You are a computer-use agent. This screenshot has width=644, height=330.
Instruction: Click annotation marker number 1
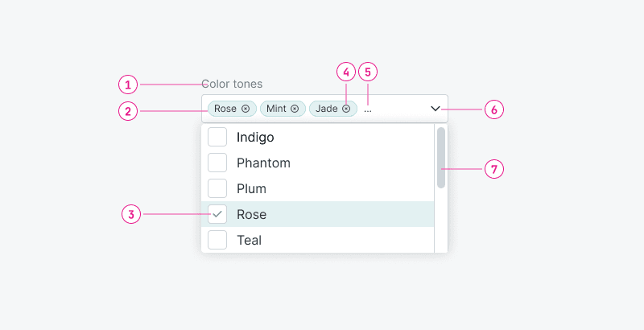[x=128, y=84]
